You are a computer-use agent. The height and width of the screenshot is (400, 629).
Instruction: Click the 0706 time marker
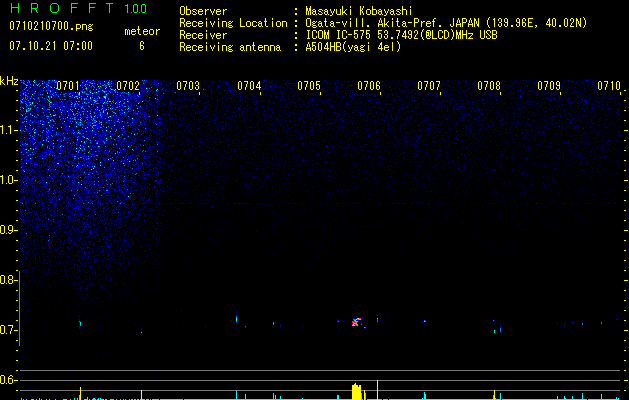pyautogui.click(x=369, y=86)
